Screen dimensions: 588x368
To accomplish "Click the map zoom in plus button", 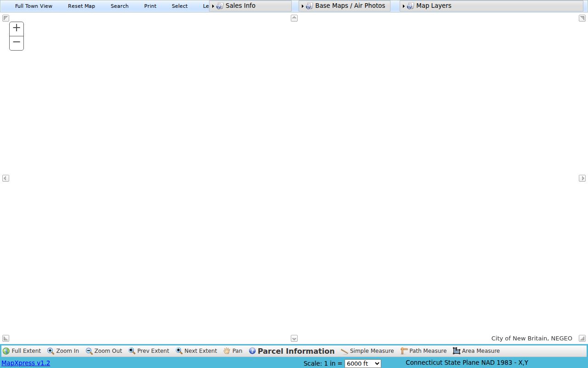I will tap(17, 29).
